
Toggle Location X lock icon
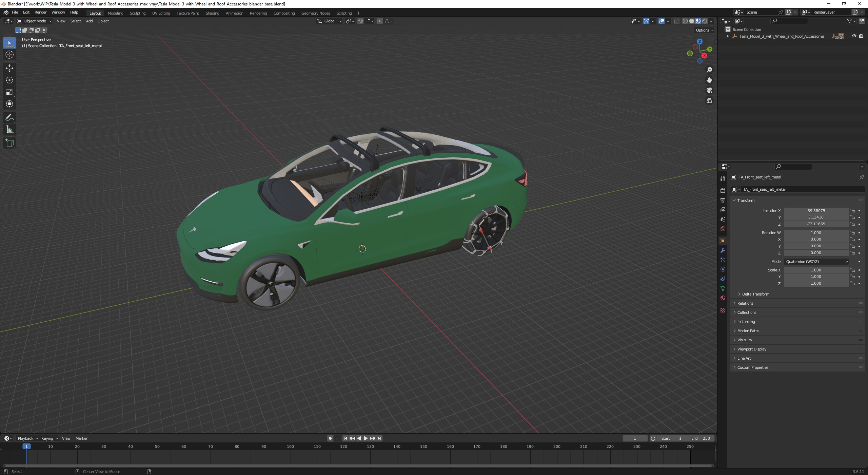point(852,211)
